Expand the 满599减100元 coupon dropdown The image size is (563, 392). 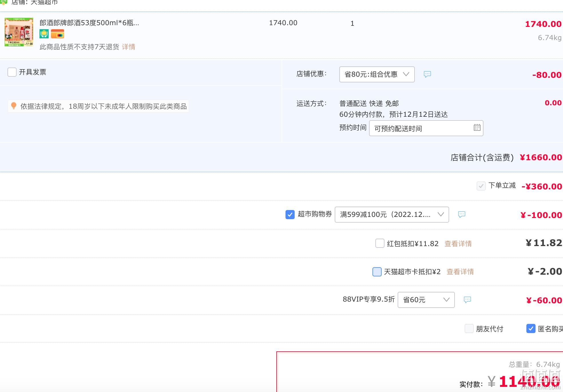coord(392,215)
